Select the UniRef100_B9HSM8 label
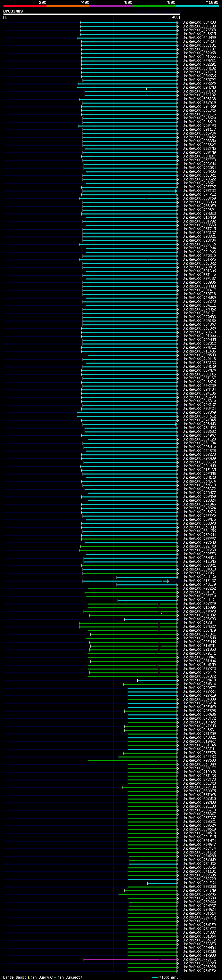This screenshot has width=222, height=980. 199,88
